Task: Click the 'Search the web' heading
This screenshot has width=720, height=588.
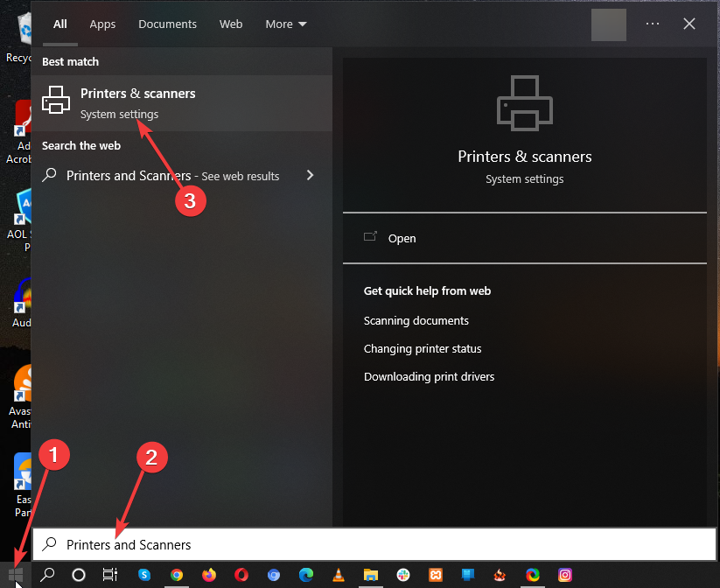Action: 81,145
